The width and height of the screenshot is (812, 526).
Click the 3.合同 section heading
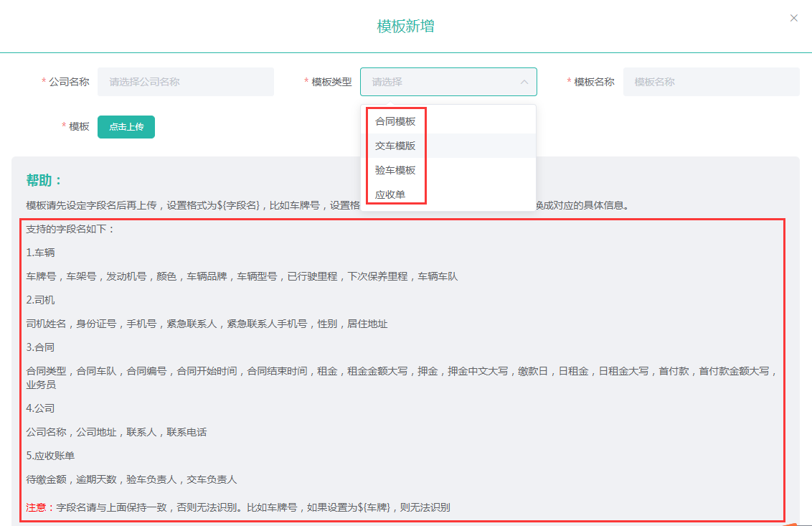[40, 347]
